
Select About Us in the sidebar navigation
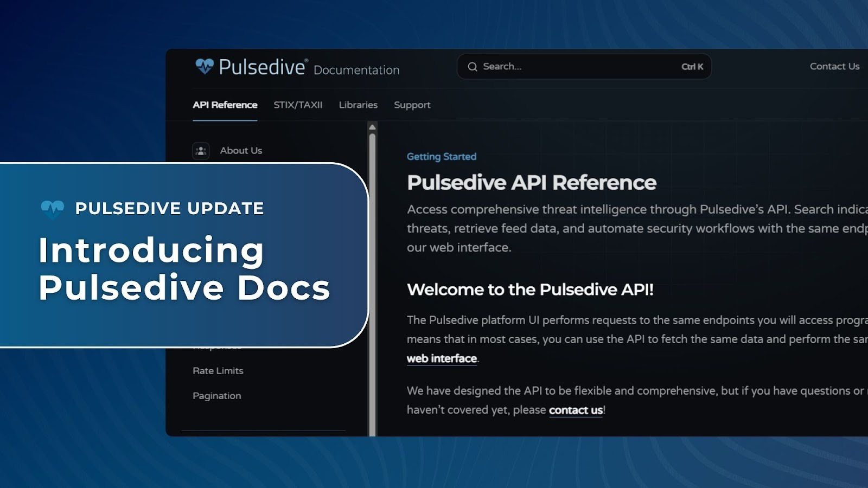tap(240, 150)
